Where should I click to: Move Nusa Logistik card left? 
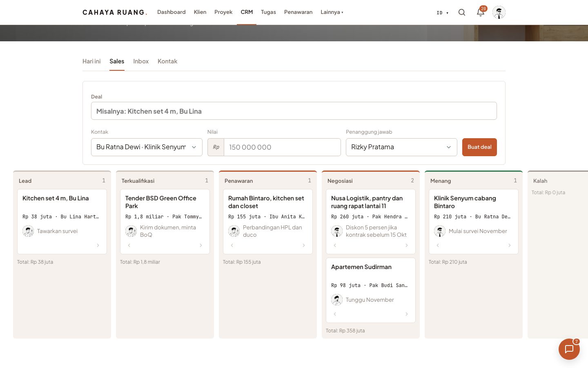[335, 245]
